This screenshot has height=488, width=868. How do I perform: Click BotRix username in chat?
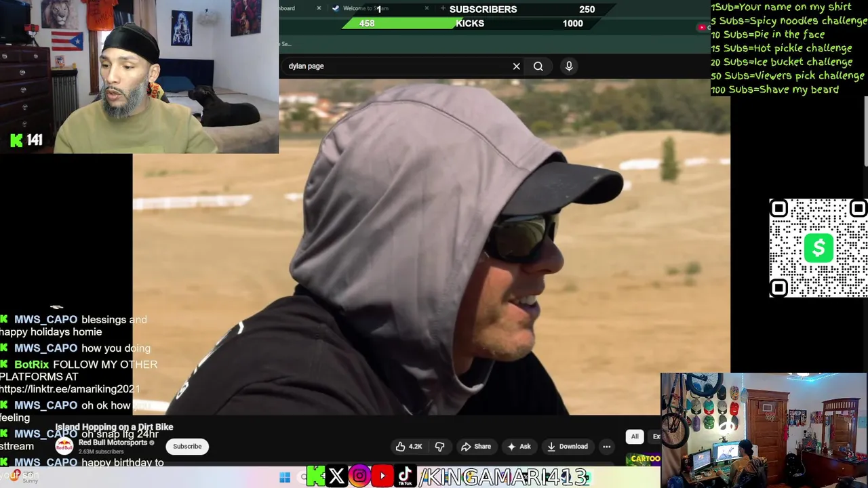pyautogui.click(x=31, y=365)
